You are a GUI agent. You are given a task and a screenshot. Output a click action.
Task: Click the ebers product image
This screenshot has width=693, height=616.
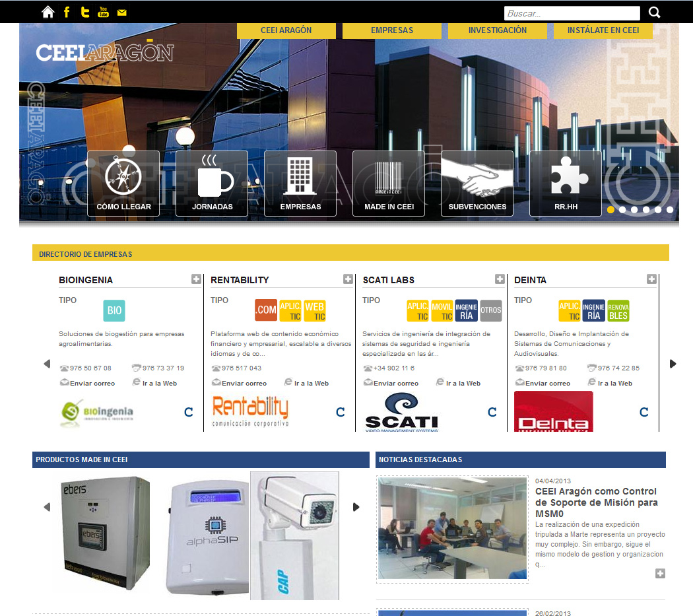coord(105,533)
